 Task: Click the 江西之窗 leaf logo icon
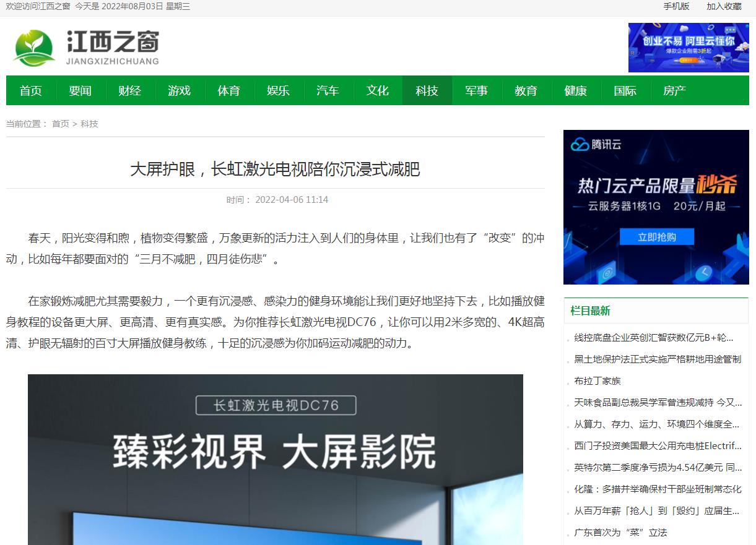click(x=34, y=48)
